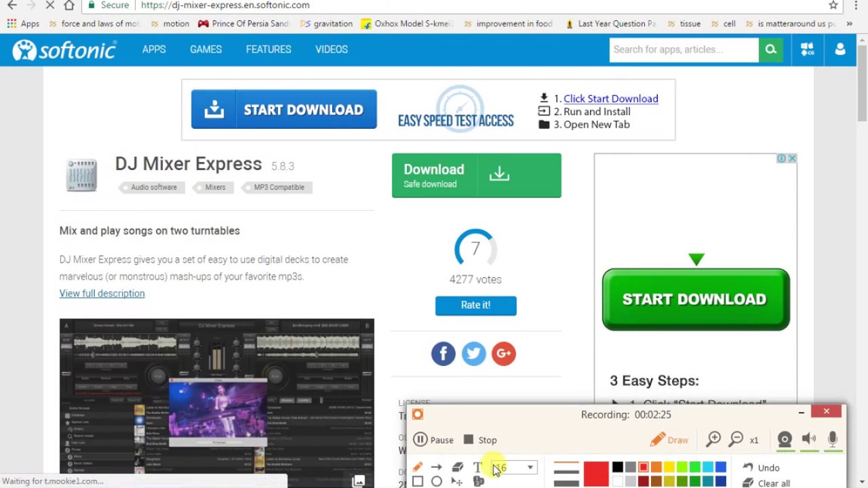The image size is (868, 488).
Task: Stop the recording
Action: click(480, 440)
